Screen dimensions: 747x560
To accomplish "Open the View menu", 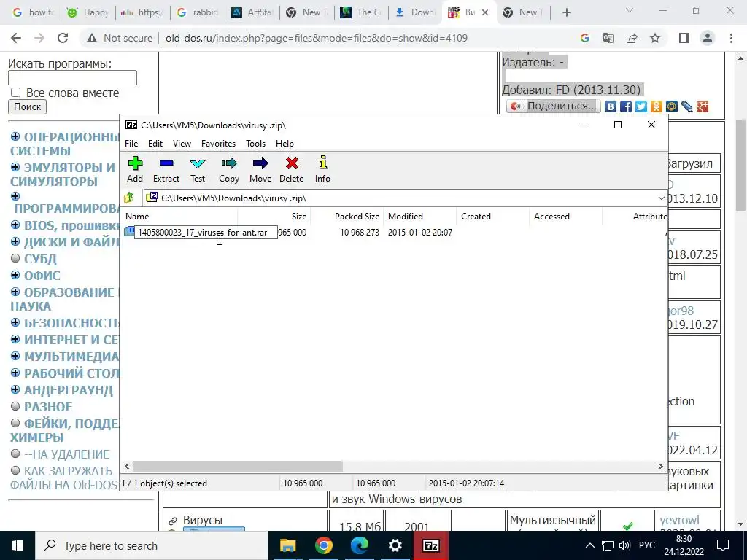I will click(182, 144).
